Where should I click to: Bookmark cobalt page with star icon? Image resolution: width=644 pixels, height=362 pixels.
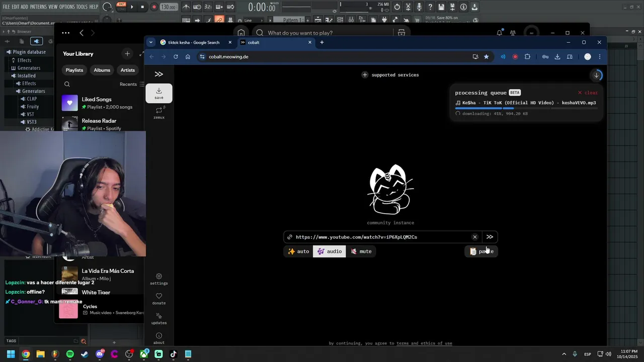tap(486, 57)
